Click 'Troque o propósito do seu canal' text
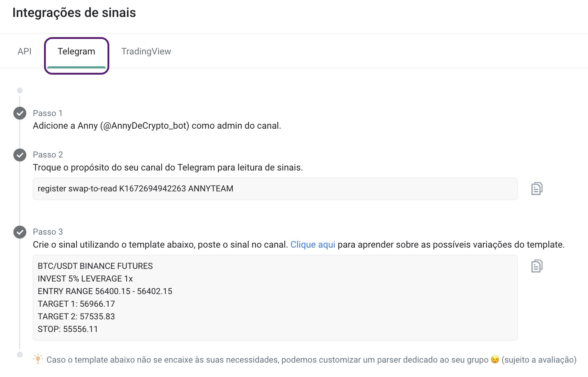 pos(168,167)
